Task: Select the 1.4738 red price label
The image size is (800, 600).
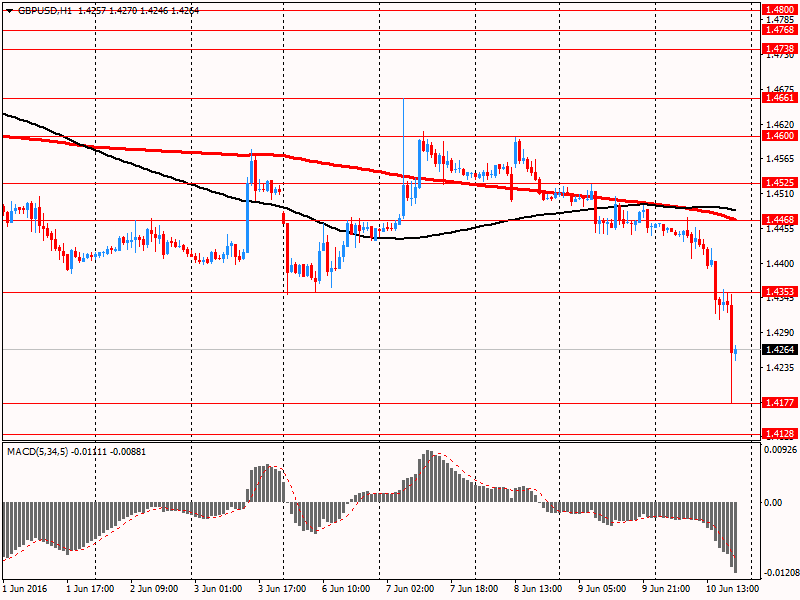Action: [x=779, y=49]
